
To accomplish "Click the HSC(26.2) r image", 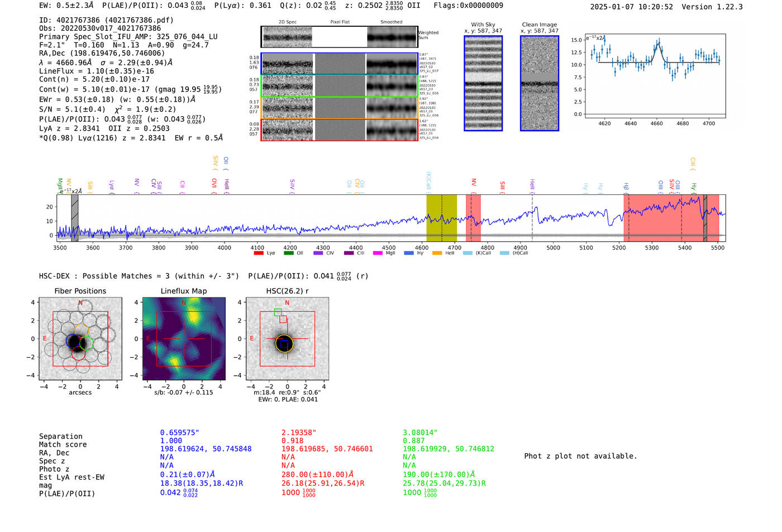I will (287, 339).
